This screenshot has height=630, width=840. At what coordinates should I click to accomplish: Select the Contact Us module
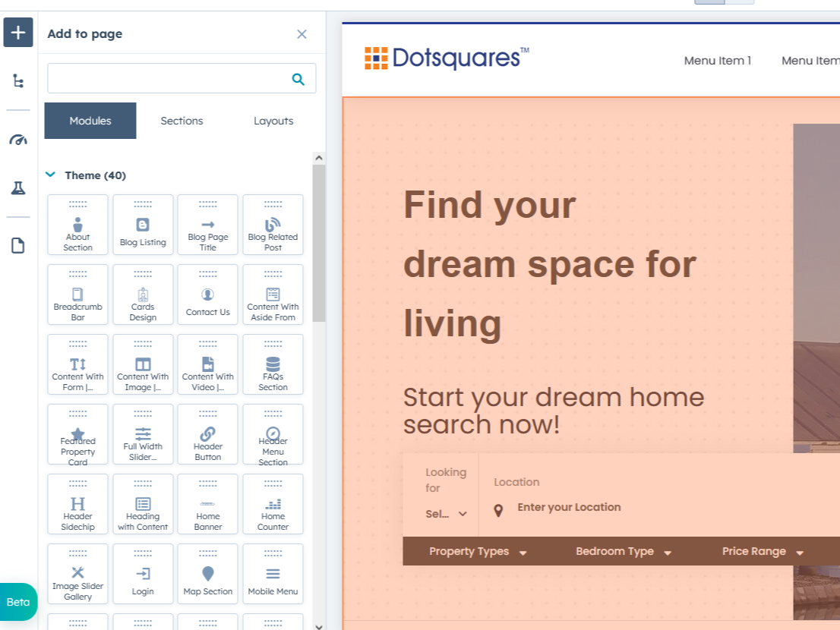[x=208, y=295]
